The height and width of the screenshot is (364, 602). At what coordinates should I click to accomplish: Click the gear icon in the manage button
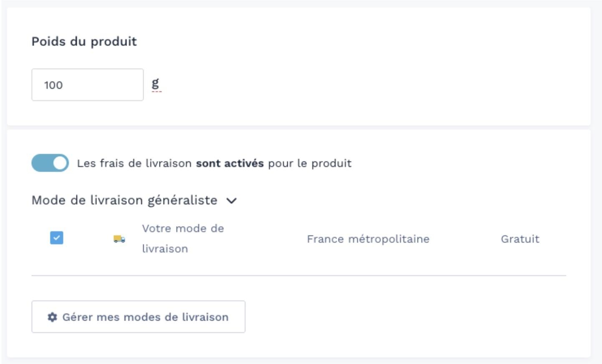pos(52,317)
